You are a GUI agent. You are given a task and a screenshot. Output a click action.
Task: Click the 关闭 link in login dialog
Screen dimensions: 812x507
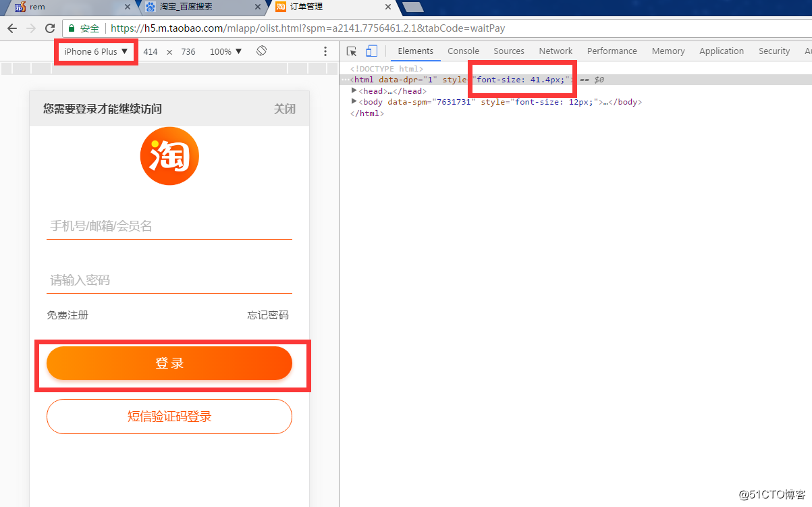click(285, 109)
